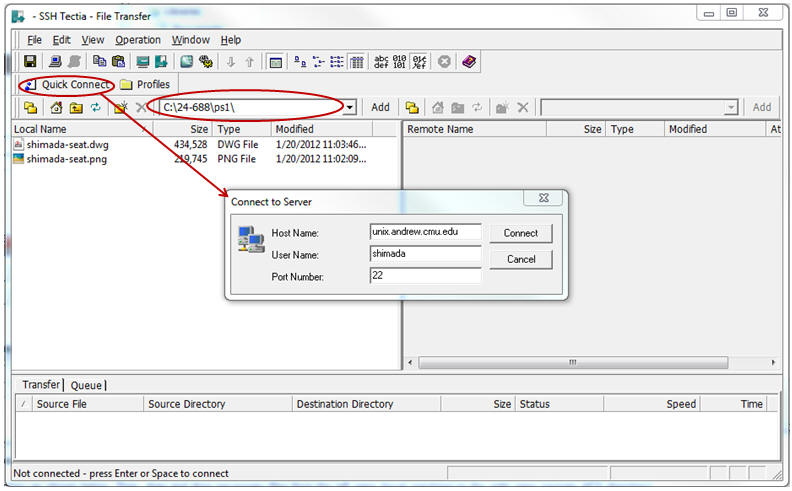Toggle the transfer view pane icon
This screenshot has width=792, height=491.
click(x=275, y=62)
